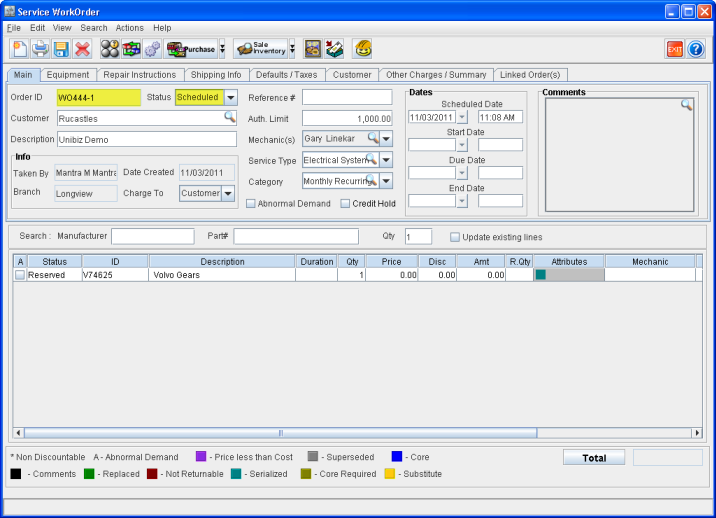Click the red EXIT icon

(674, 49)
